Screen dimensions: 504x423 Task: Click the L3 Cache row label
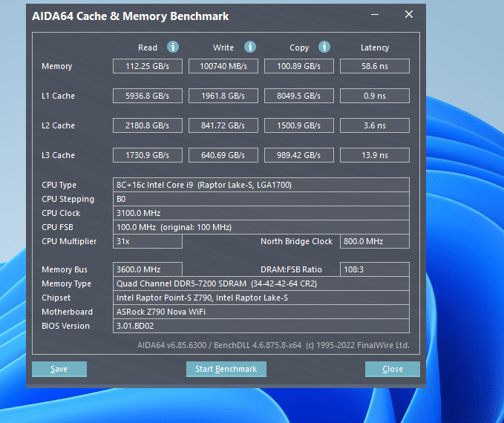pos(58,155)
